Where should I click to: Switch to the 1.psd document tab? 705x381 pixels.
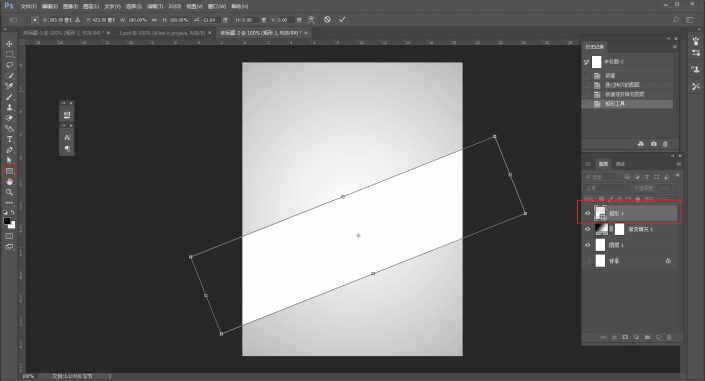[x=162, y=33]
